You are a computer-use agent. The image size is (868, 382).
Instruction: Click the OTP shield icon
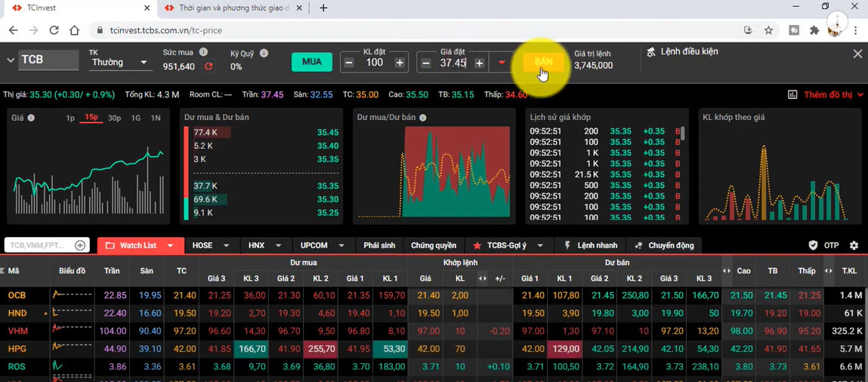point(813,245)
